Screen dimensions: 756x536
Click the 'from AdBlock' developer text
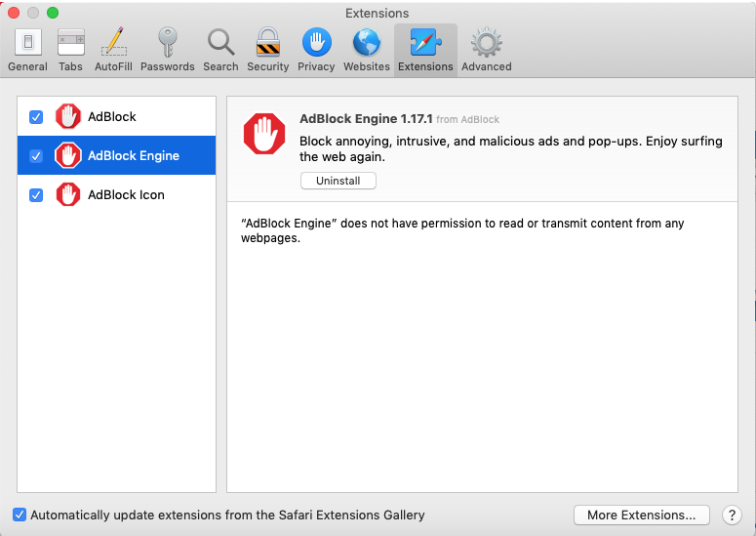tap(467, 120)
